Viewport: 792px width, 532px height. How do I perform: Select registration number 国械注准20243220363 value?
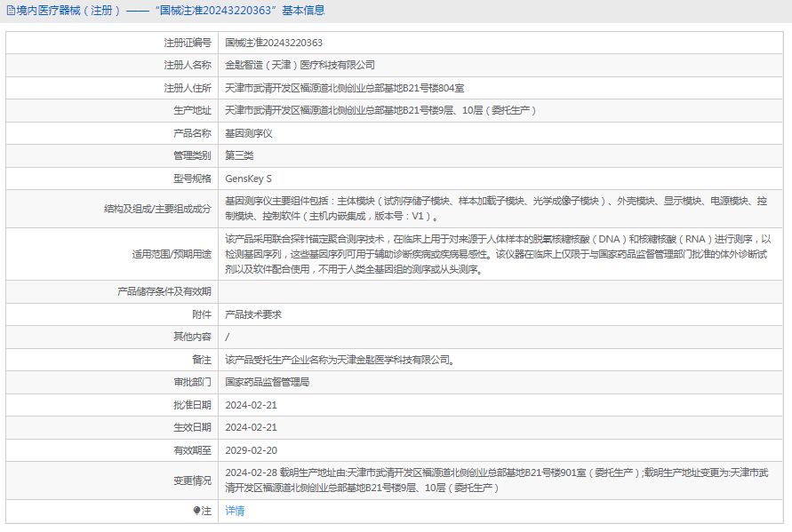pos(274,43)
